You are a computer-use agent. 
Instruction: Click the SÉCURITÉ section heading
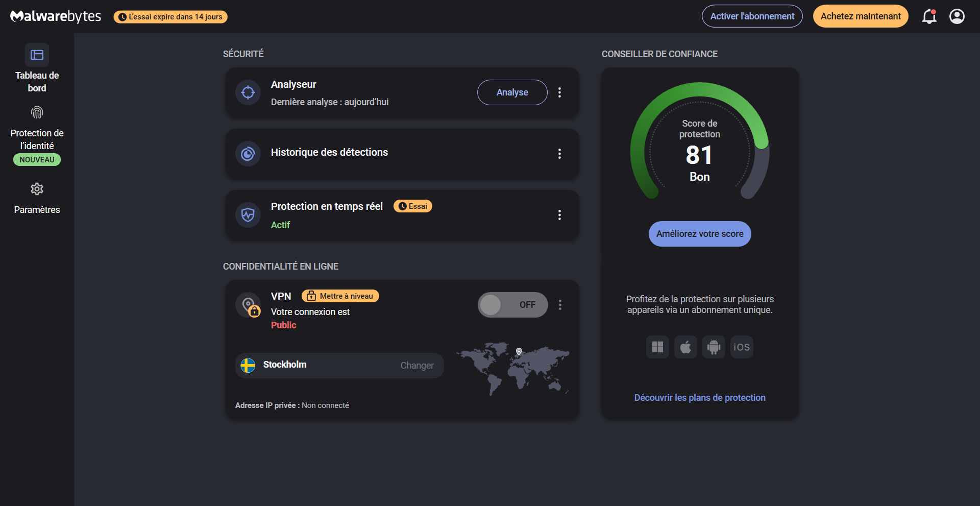coord(243,54)
